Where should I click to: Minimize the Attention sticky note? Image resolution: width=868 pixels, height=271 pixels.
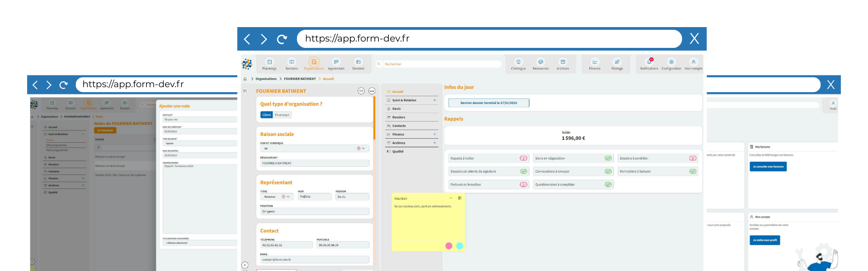pos(451,198)
